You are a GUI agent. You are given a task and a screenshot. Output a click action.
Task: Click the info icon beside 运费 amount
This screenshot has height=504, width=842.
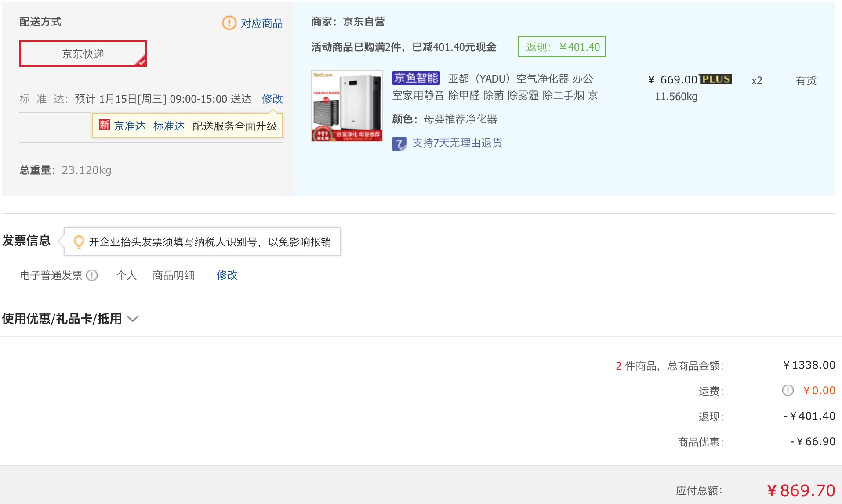[x=788, y=390]
